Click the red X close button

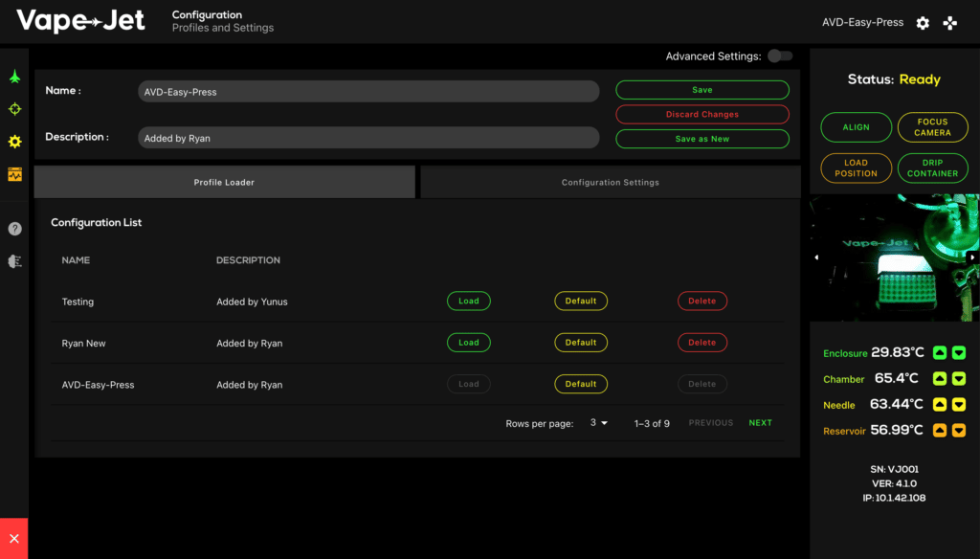13,538
